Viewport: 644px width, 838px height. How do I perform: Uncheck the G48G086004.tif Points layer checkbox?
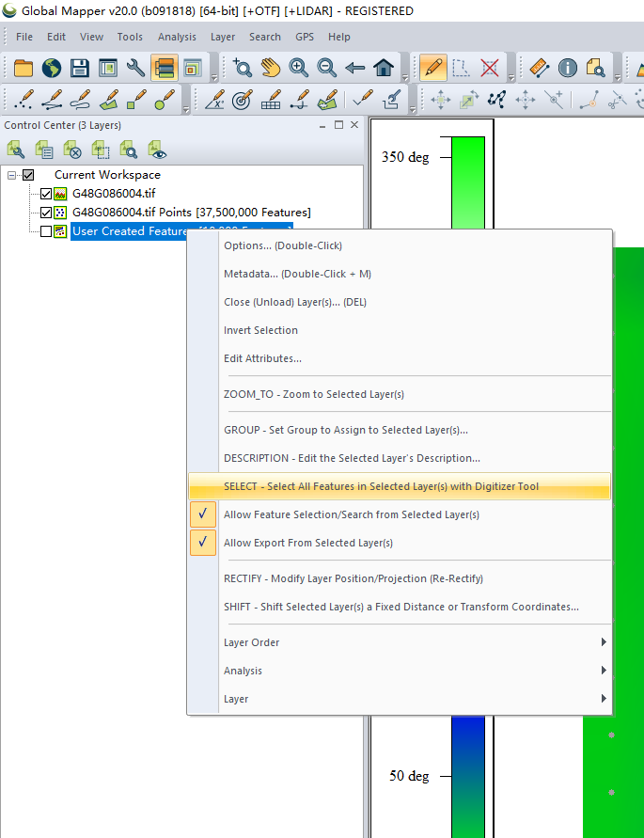pos(46,213)
